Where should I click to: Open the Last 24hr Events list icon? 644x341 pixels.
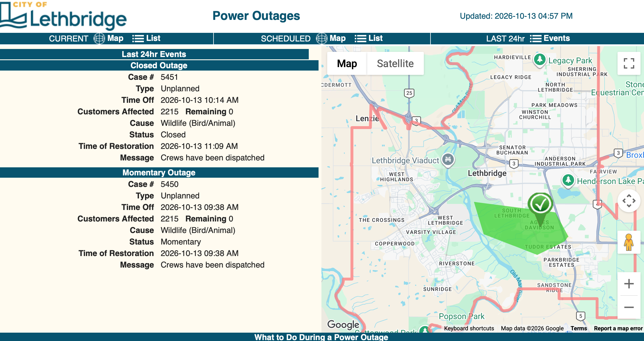(x=536, y=39)
